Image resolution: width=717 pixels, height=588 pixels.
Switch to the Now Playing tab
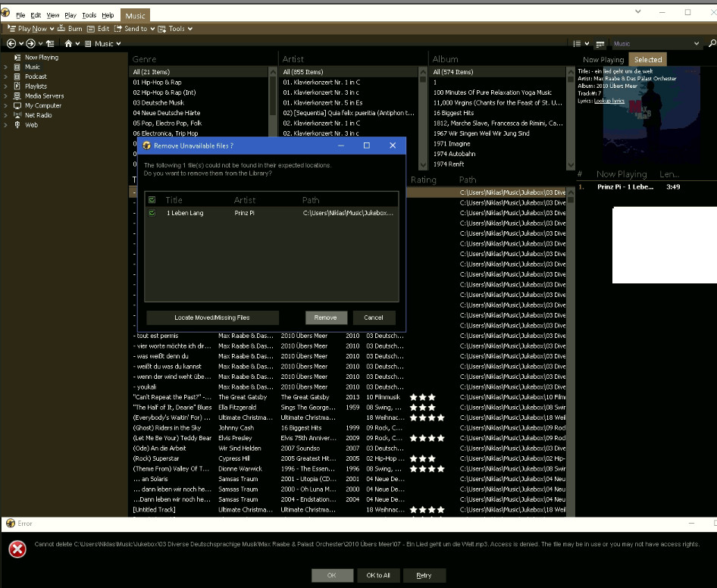[603, 60]
